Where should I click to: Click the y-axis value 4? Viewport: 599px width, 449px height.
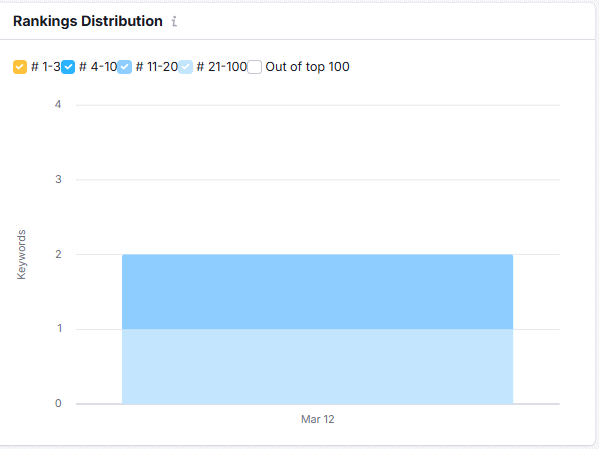[x=58, y=104]
